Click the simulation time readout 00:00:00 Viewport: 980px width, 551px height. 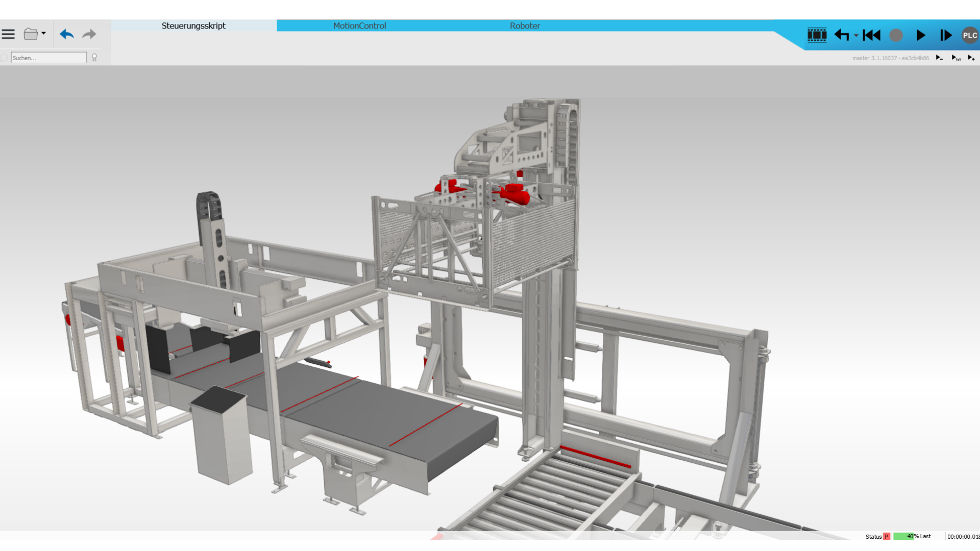pyautogui.click(x=963, y=536)
